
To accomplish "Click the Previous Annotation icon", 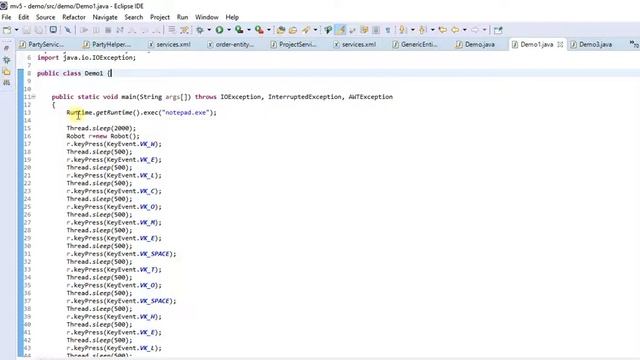I will tap(423, 30).
